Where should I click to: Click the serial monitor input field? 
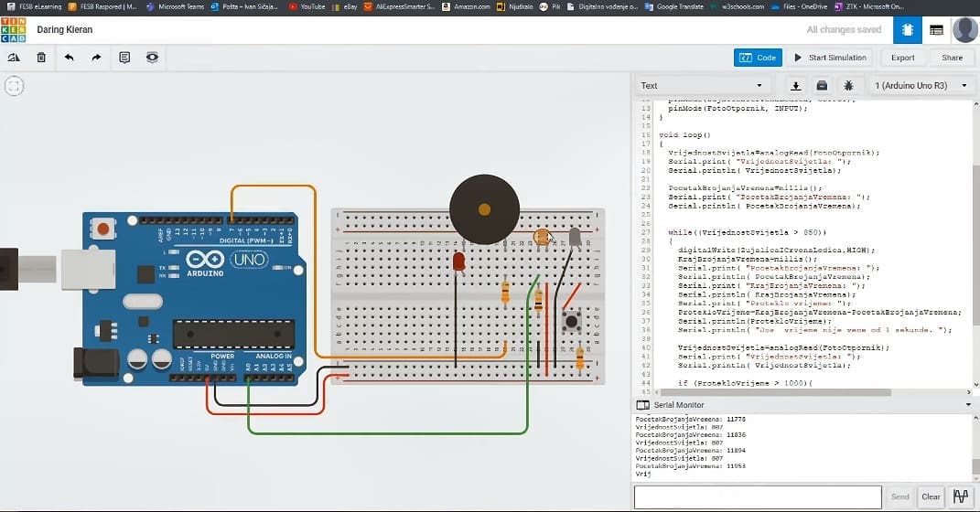tap(757, 496)
